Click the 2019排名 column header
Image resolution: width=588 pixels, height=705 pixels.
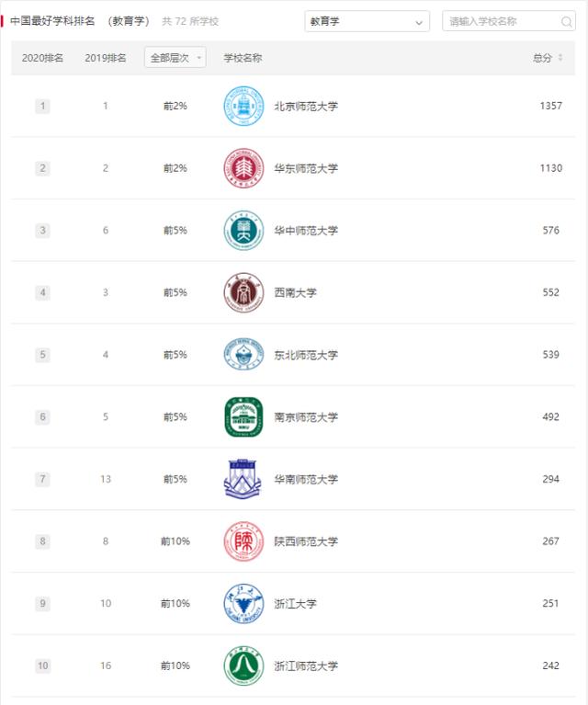pos(106,58)
